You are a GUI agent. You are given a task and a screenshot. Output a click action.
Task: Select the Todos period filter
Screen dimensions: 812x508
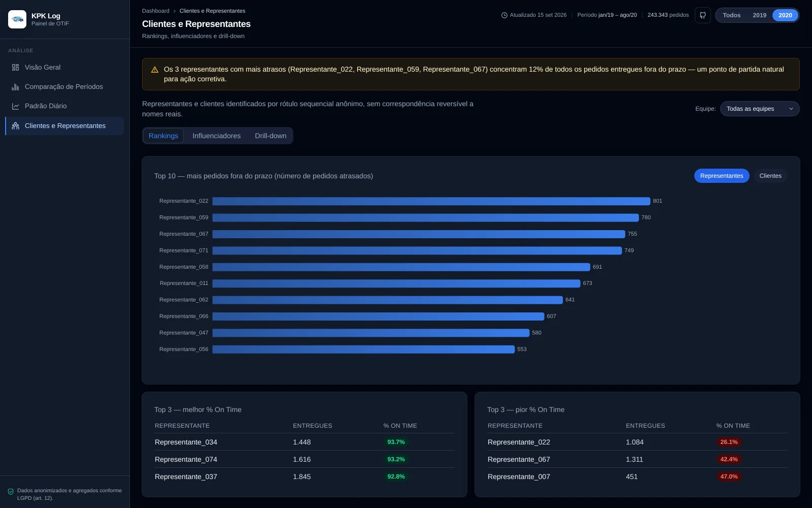coord(731,15)
